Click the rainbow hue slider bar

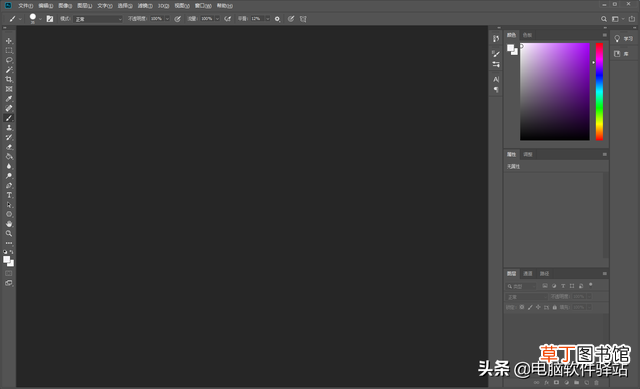pos(599,91)
